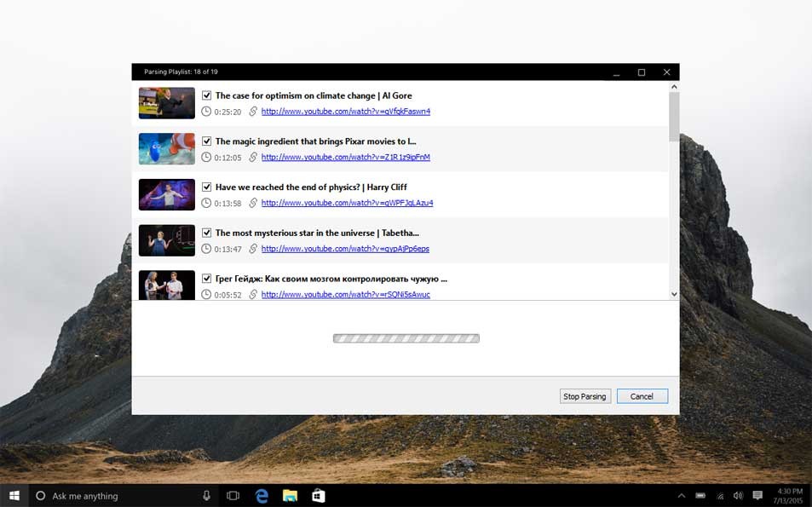Screen dimensions: 812x507
Task: Click the Harry Cliff video thumbnail
Action: (x=166, y=194)
